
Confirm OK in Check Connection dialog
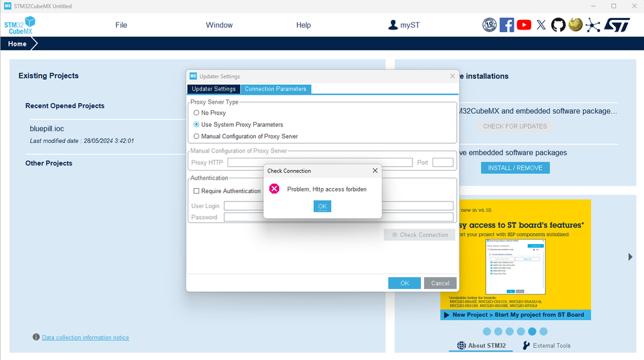click(322, 206)
